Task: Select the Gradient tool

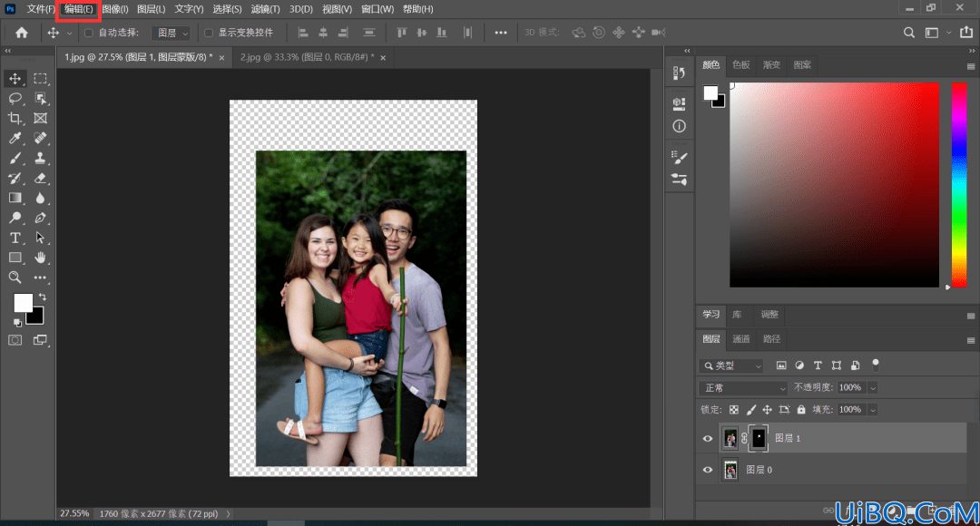Action: pos(15,198)
